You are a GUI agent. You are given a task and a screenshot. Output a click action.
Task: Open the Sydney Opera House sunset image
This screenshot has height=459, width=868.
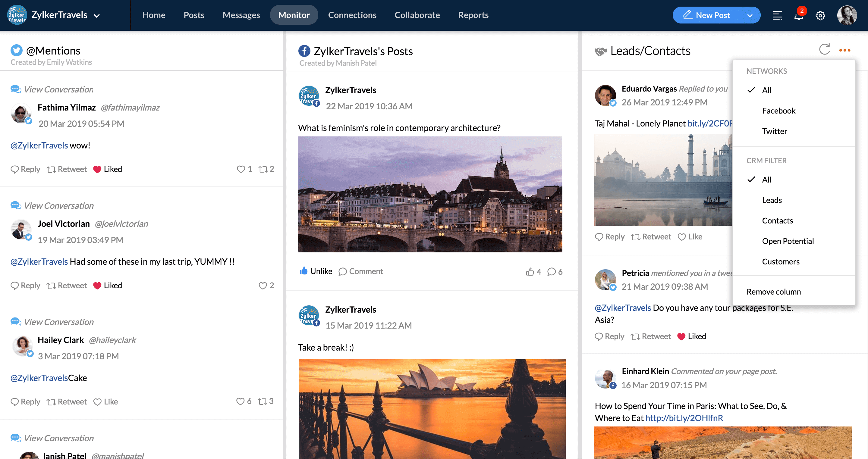pyautogui.click(x=432, y=409)
